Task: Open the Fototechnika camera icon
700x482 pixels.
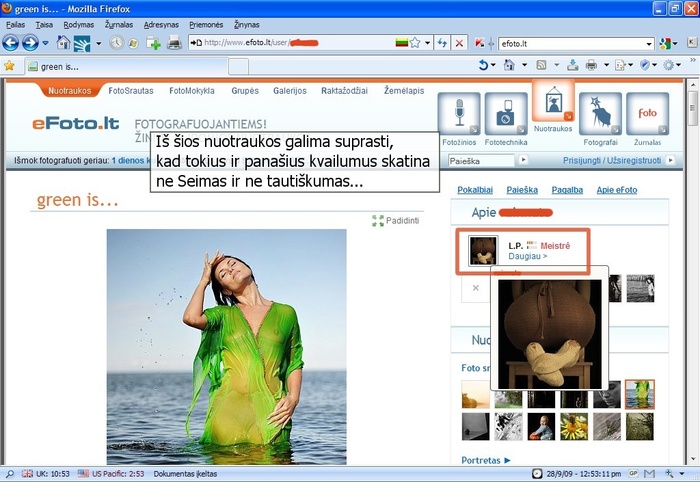Action: pyautogui.click(x=506, y=114)
